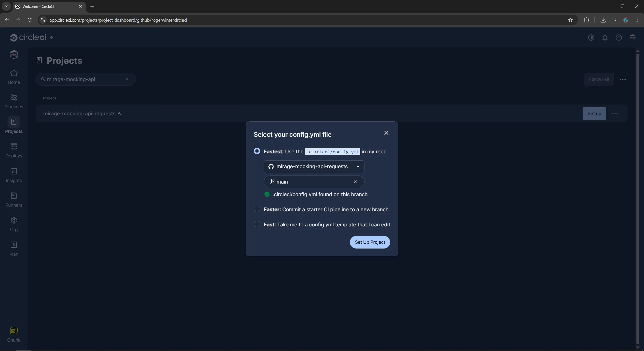Screen dimensions: 644x351
Task: Click the CircleCI logo
Action: (x=28, y=37)
